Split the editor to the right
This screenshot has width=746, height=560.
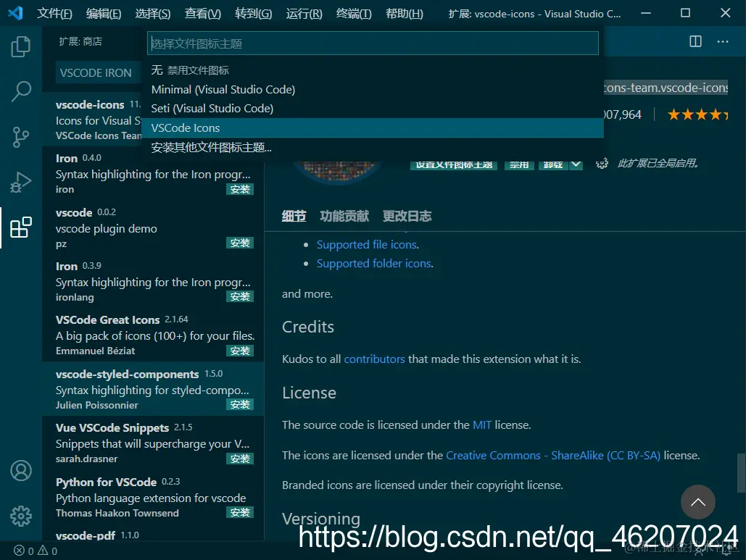[695, 41]
